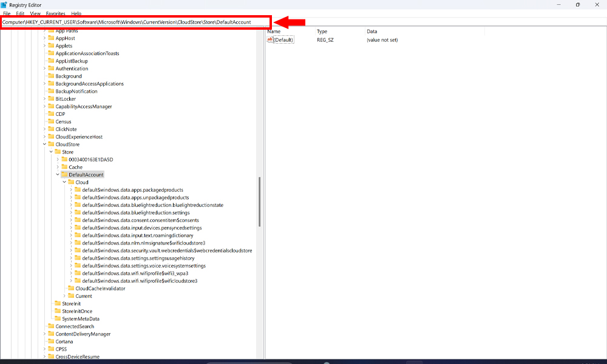Collapse the Cloud subkey under DefaultAccount
607x364 pixels.
[x=64, y=182]
